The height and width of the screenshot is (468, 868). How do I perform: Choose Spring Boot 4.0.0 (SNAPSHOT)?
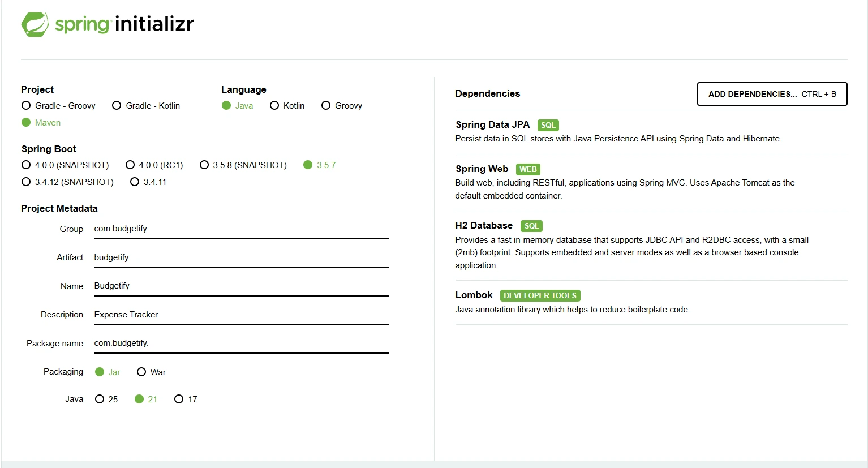pyautogui.click(x=26, y=165)
